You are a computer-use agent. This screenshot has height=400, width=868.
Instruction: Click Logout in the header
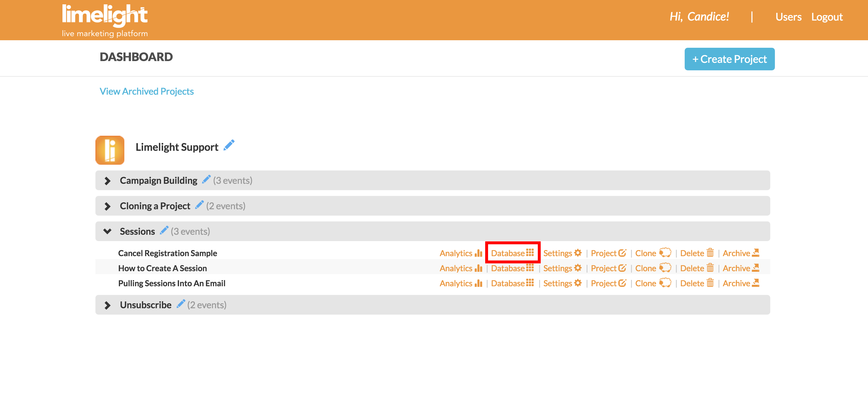point(827,17)
